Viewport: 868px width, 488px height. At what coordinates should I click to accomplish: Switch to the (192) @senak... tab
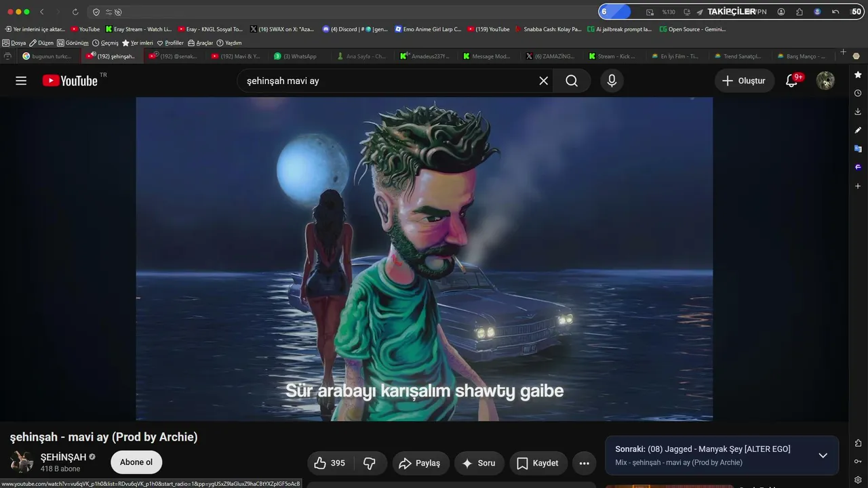(176, 56)
